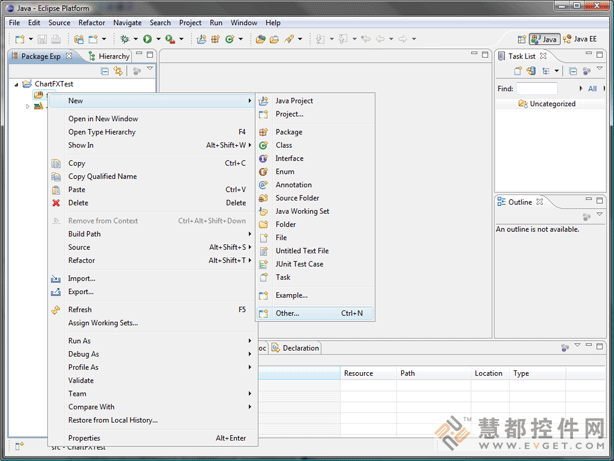The image size is (614, 461).
Task: Open the Refactor menu in menu bar
Action: [92, 23]
